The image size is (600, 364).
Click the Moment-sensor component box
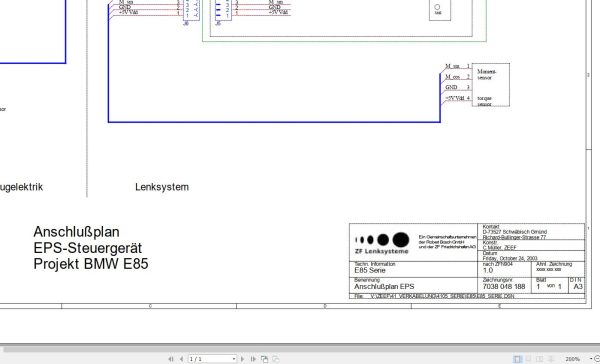pos(491,85)
